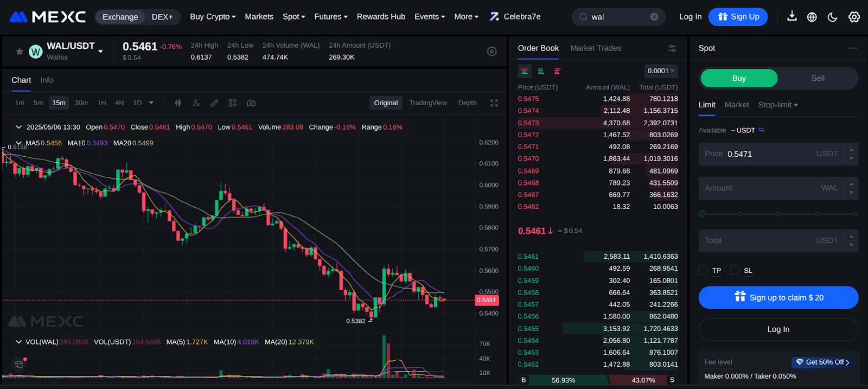Open the Buy Crypto dropdown

[213, 17]
